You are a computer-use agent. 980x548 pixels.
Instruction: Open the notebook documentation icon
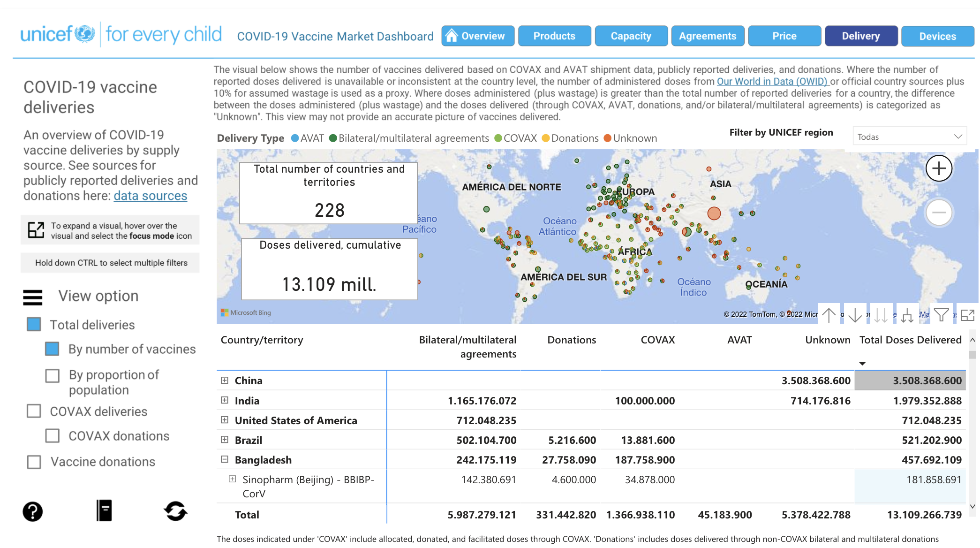click(104, 510)
